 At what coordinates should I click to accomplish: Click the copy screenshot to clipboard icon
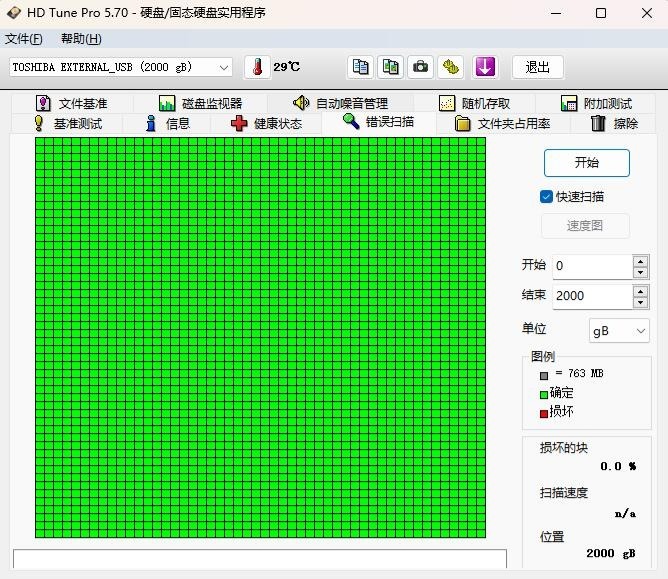391,67
